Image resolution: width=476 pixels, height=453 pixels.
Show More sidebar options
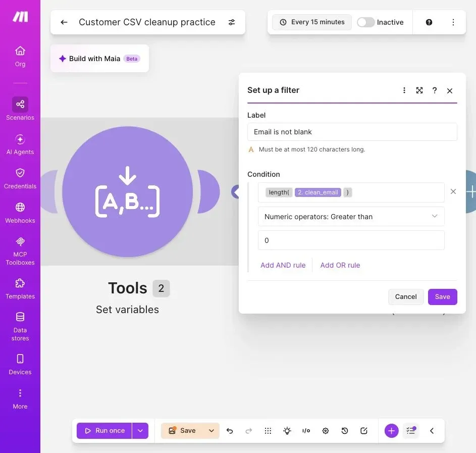point(20,399)
